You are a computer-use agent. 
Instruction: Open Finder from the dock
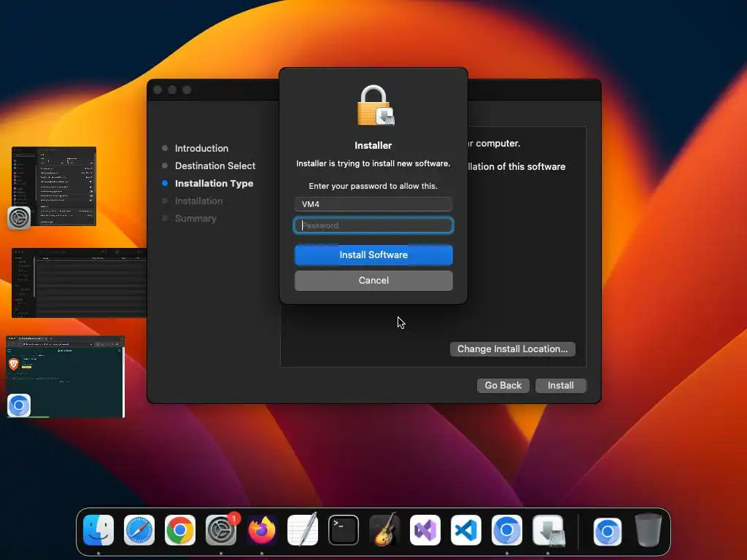[x=98, y=530]
